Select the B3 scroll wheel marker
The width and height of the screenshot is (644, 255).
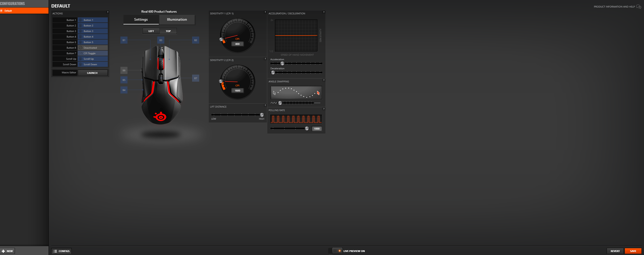click(x=161, y=40)
